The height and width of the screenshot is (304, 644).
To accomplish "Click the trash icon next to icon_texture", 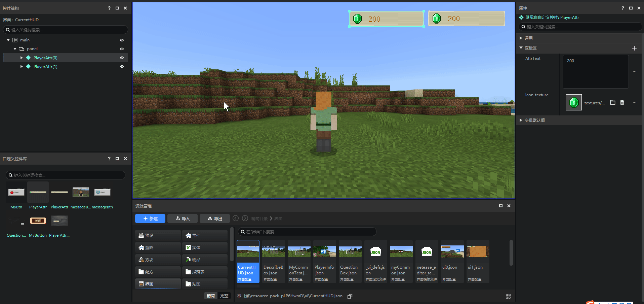I will coord(622,103).
